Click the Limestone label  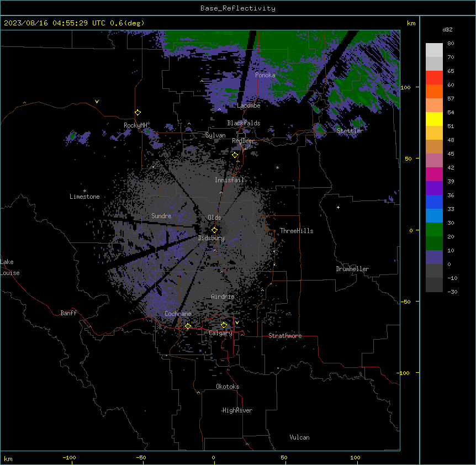click(x=84, y=197)
